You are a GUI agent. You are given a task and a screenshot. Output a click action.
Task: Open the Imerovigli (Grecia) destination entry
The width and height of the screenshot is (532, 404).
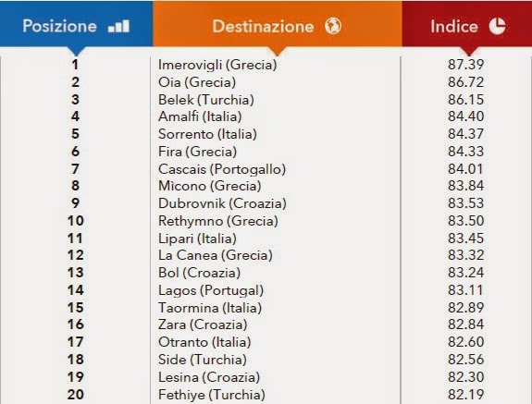217,65
